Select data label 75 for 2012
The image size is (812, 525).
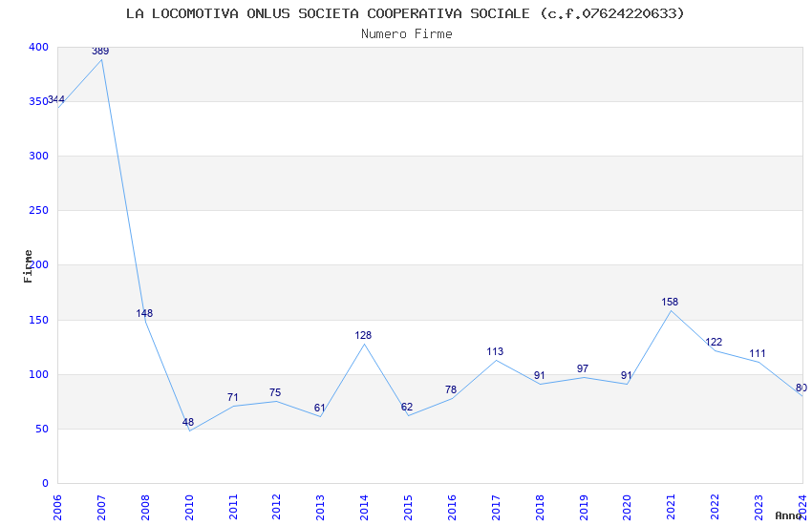pyautogui.click(x=275, y=392)
